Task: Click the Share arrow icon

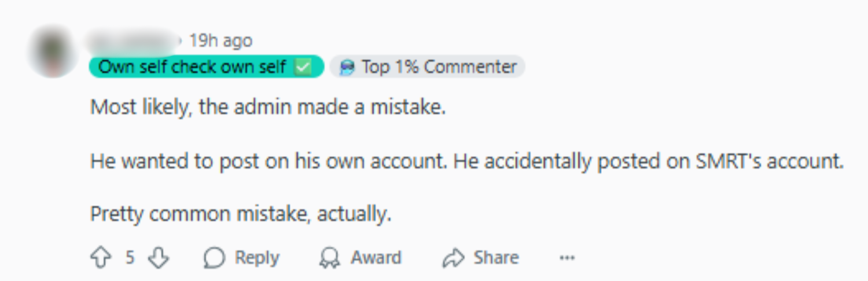Action: click(x=452, y=258)
